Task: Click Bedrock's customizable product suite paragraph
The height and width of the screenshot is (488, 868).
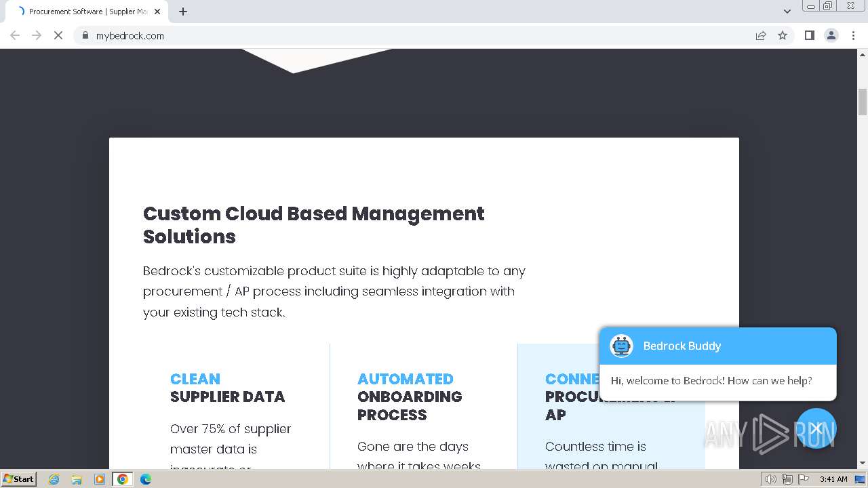Action: (334, 291)
